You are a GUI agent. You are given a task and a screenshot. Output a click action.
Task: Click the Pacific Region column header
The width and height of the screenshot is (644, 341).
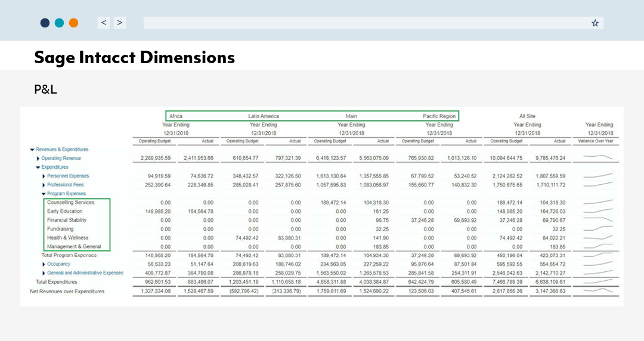439,116
